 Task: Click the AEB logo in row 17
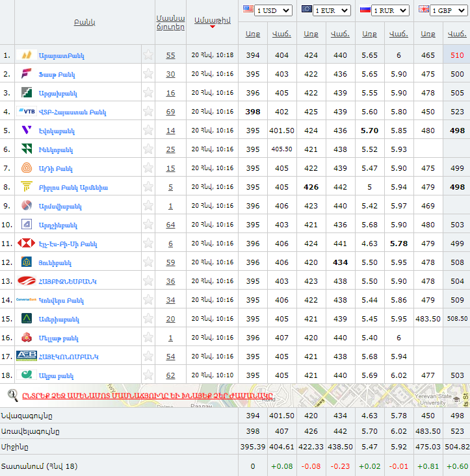pyautogui.click(x=27, y=357)
